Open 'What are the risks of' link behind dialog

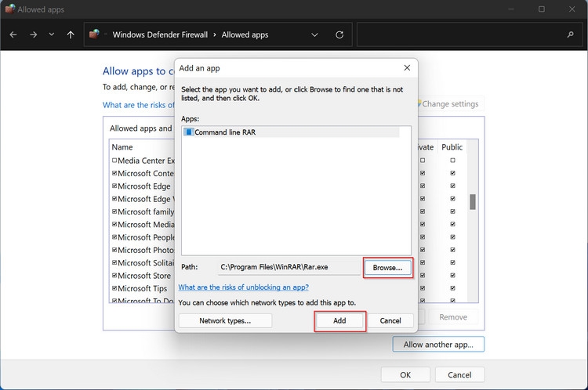(139, 105)
